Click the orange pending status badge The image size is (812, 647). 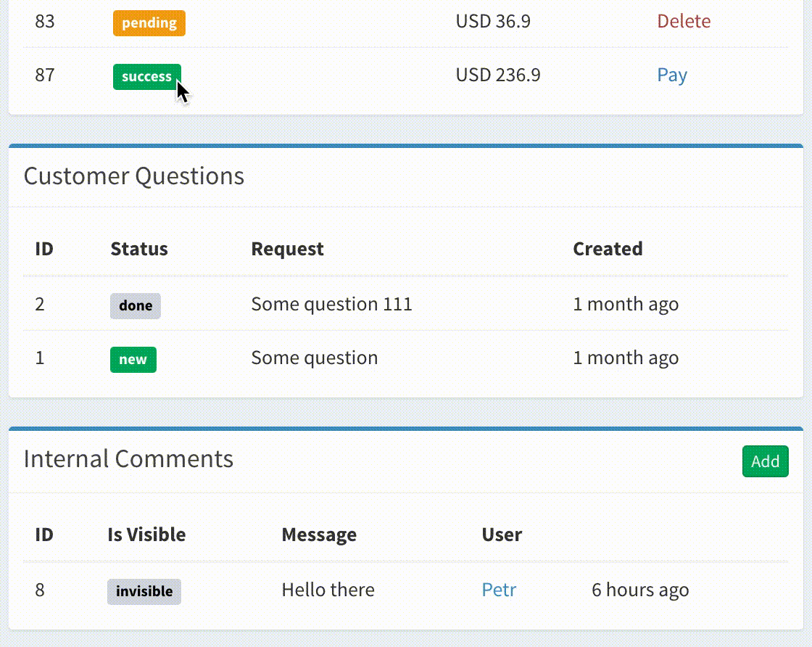click(x=149, y=22)
